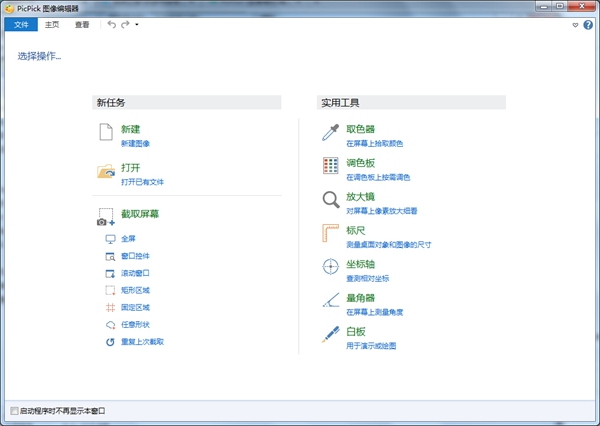Switch to the 主页 tab
The width and height of the screenshot is (600, 426).
(x=52, y=24)
